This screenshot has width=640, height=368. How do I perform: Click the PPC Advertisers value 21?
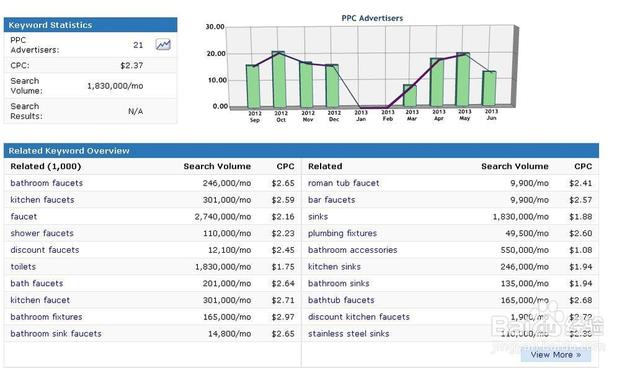click(138, 45)
